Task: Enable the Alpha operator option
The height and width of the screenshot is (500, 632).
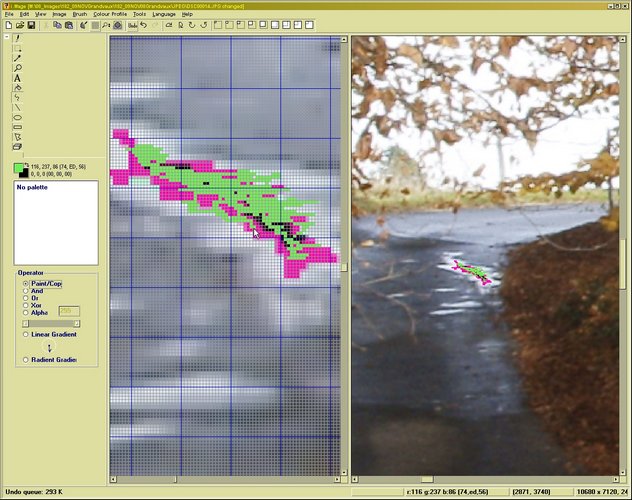Action: (26, 312)
